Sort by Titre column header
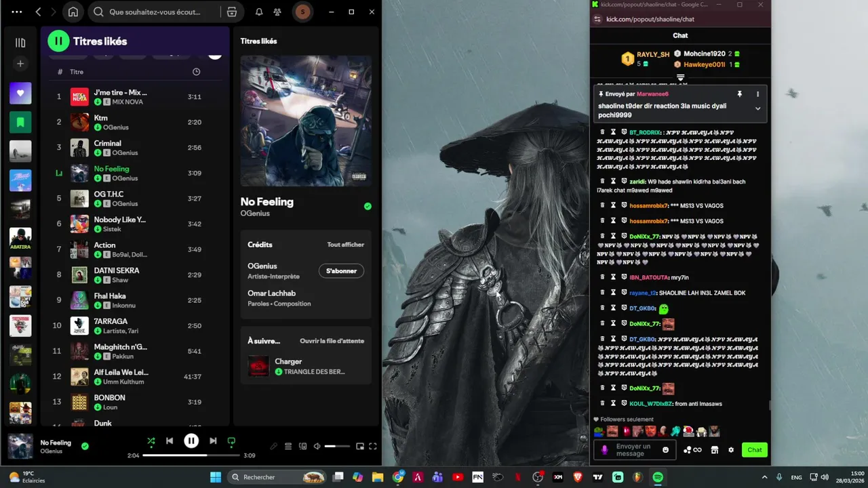The width and height of the screenshot is (868, 488). 77,72
